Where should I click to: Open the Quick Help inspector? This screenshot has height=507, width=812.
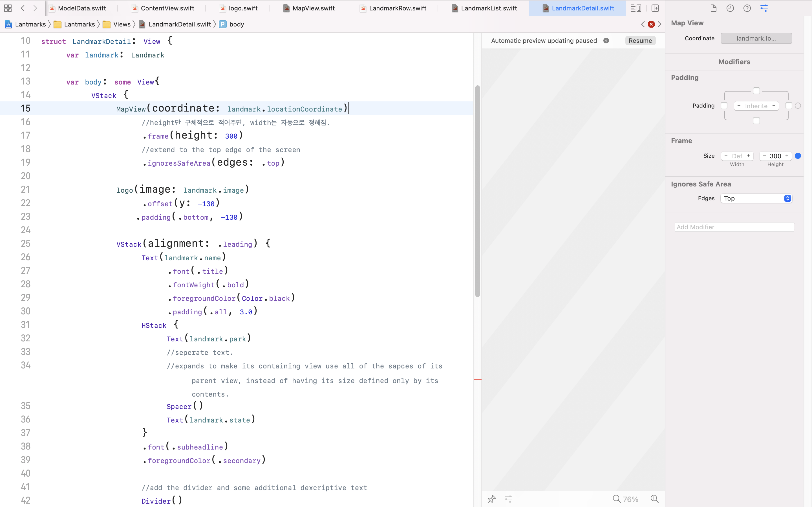click(x=747, y=8)
